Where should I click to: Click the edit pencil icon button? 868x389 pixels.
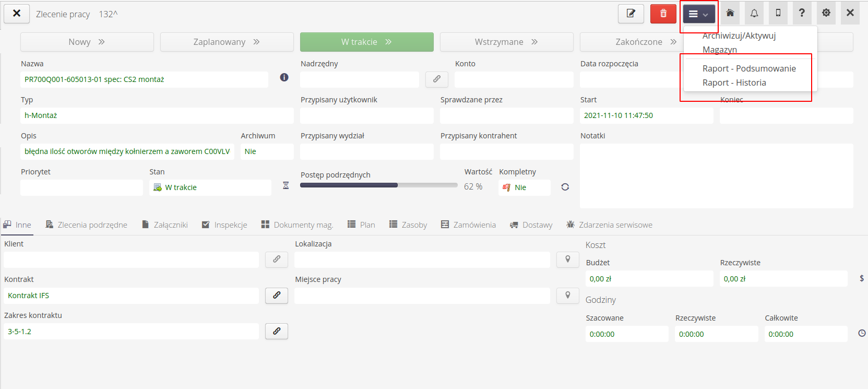click(631, 14)
